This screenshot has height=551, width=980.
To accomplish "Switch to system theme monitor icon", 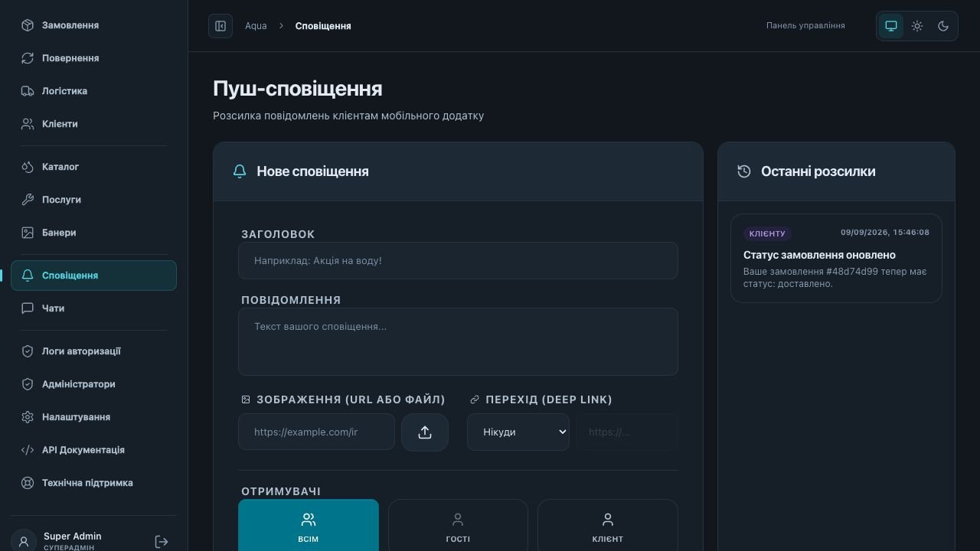I will (891, 26).
